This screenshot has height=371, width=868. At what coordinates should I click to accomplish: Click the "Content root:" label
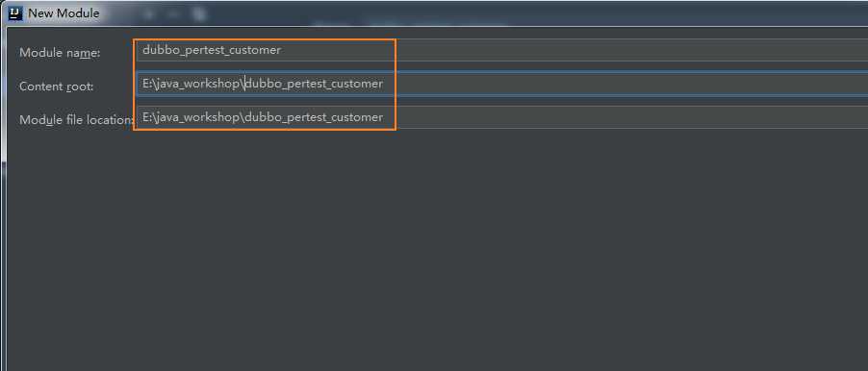(57, 87)
